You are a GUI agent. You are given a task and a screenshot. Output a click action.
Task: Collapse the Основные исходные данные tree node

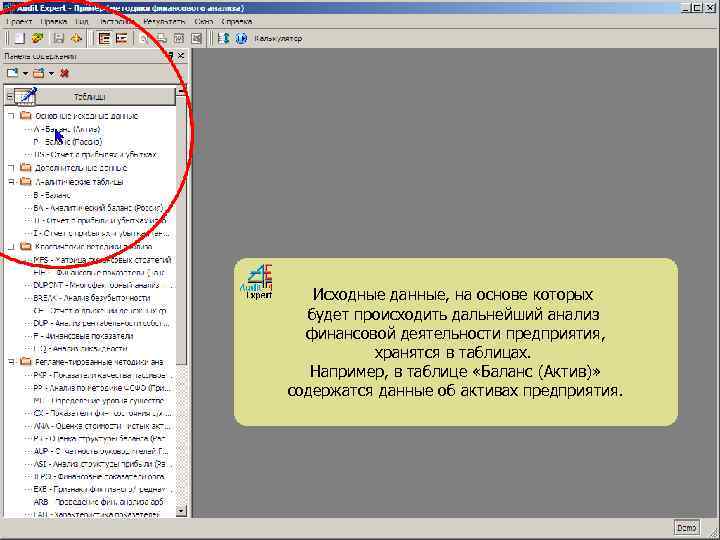tap(11, 116)
